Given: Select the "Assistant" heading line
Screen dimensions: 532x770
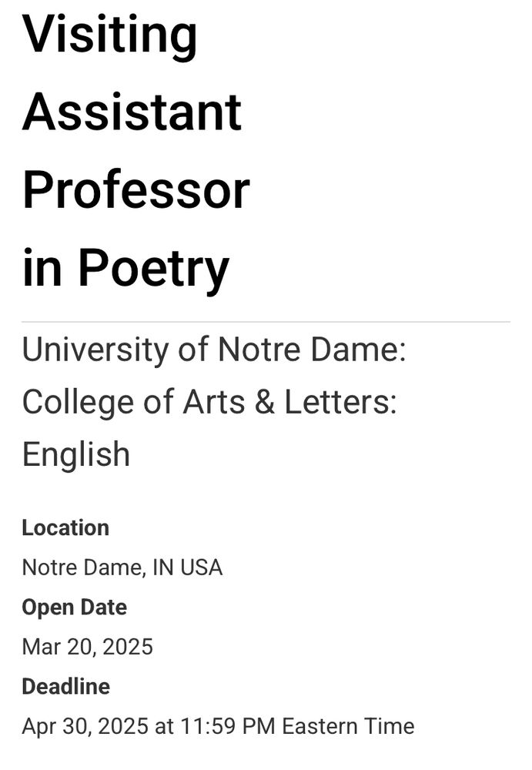Looking at the screenshot, I should [x=132, y=112].
